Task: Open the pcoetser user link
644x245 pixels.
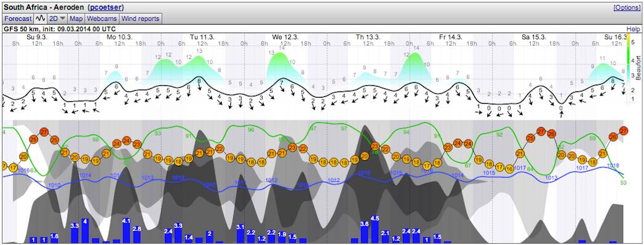Action: click(x=105, y=7)
